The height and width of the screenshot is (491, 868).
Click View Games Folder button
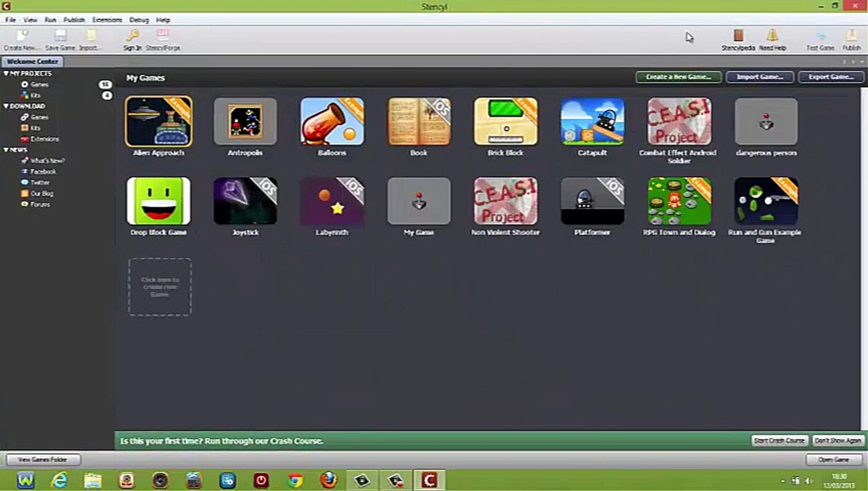click(43, 460)
